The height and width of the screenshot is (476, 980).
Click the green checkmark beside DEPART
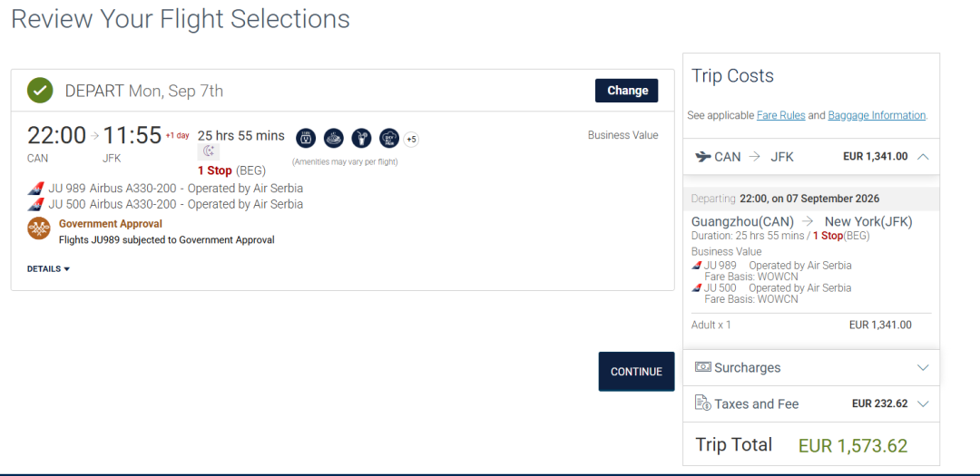pos(40,91)
